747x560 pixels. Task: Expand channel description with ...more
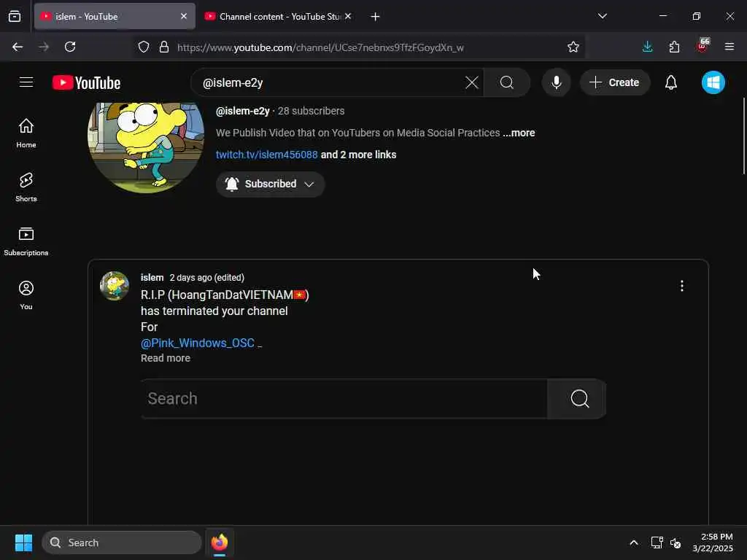519,133
